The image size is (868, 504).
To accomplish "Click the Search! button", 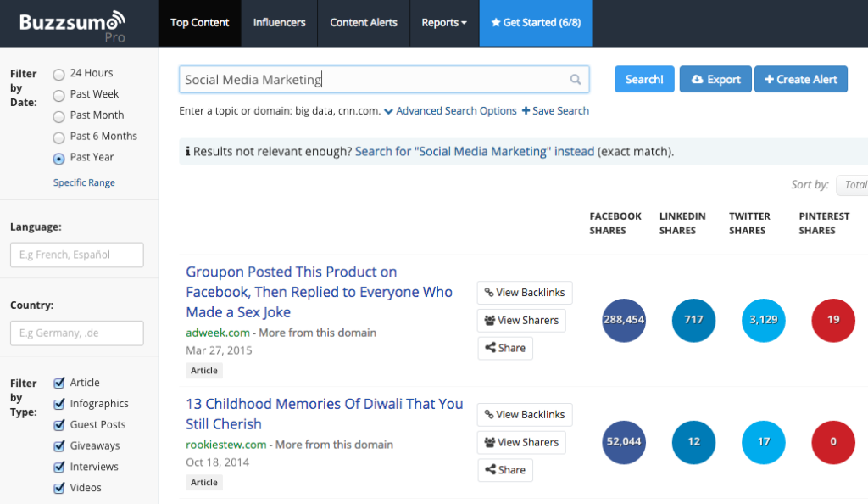I will click(644, 79).
